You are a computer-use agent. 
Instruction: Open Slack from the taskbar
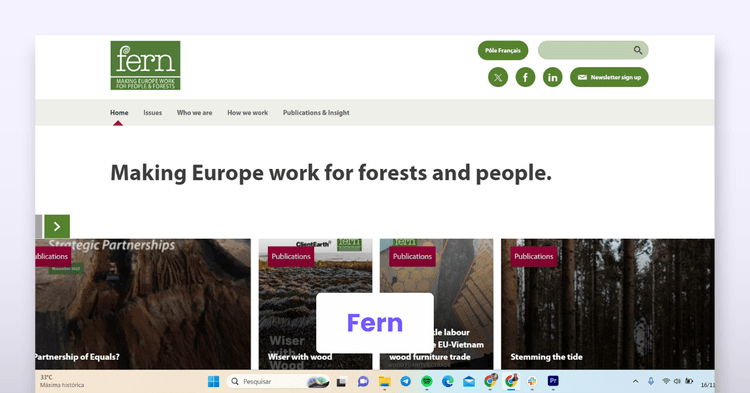pos(532,381)
